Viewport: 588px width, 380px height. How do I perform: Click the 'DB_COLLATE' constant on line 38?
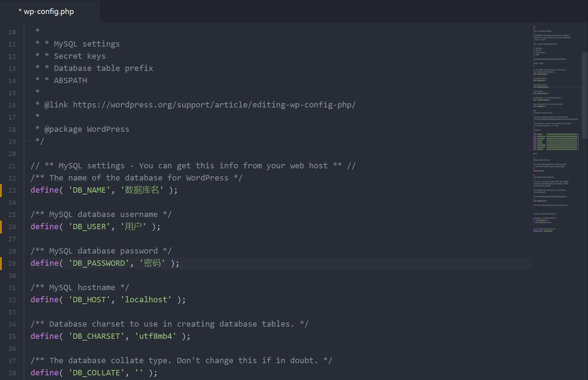[x=96, y=373]
